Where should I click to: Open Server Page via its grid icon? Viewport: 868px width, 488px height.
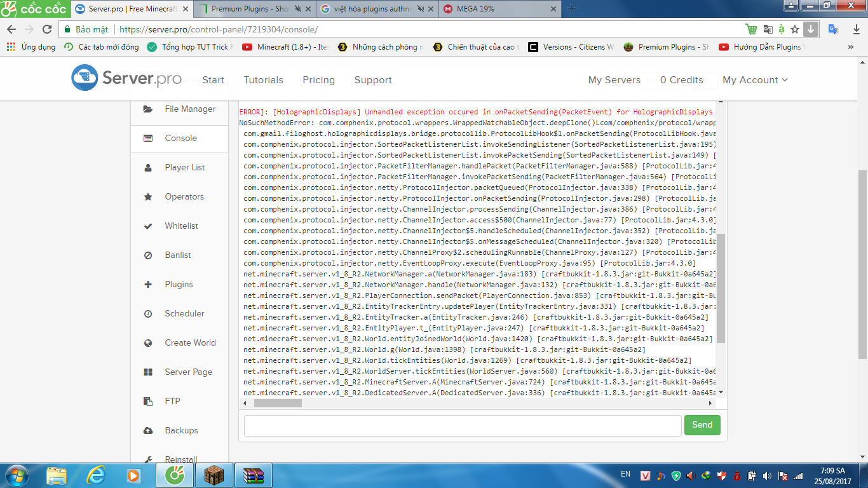148,372
